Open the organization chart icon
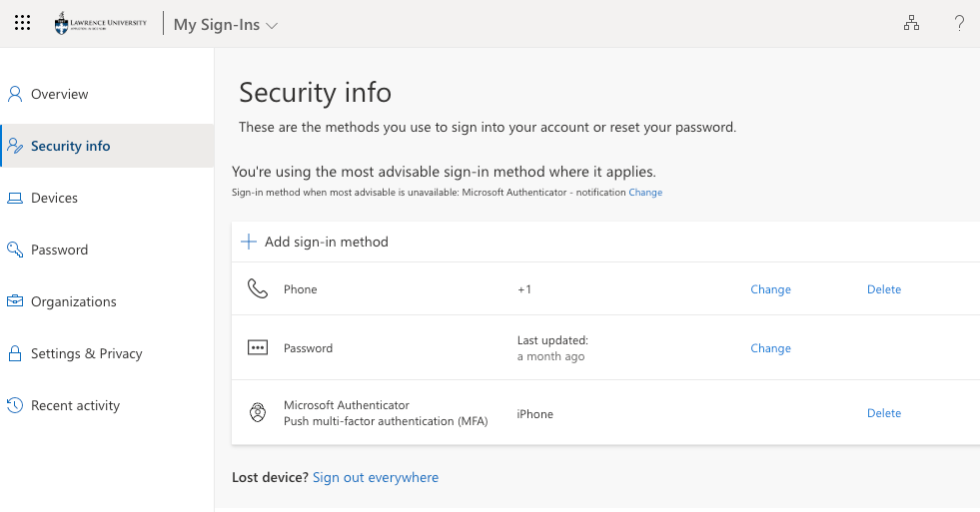The image size is (980, 512). [x=911, y=24]
